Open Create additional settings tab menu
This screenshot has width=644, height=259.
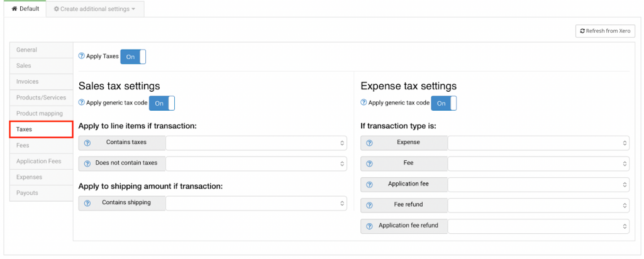95,9
